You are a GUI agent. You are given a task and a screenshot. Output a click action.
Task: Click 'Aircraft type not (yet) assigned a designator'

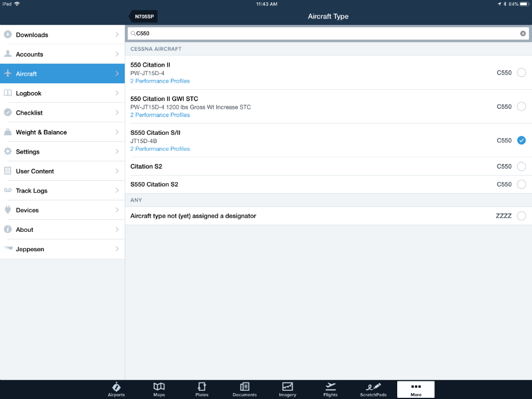point(193,216)
